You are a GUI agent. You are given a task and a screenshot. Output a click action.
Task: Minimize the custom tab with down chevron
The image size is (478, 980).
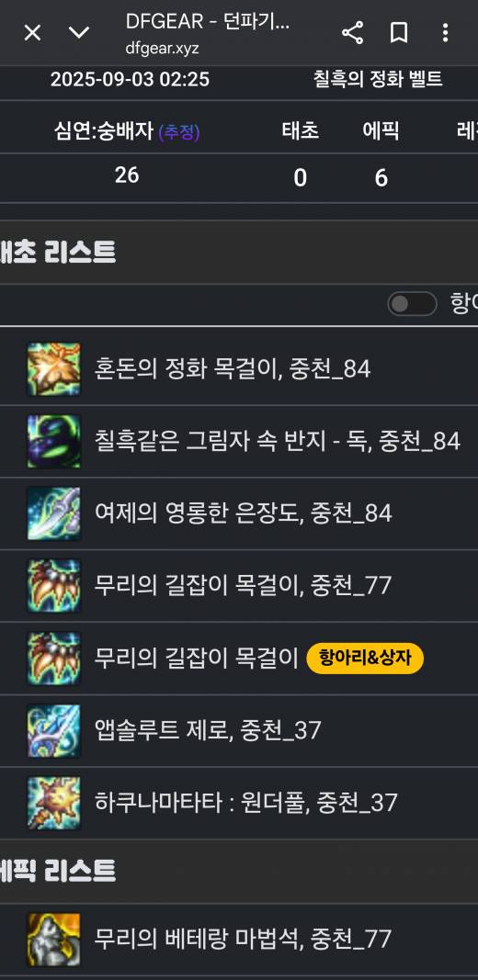79,32
